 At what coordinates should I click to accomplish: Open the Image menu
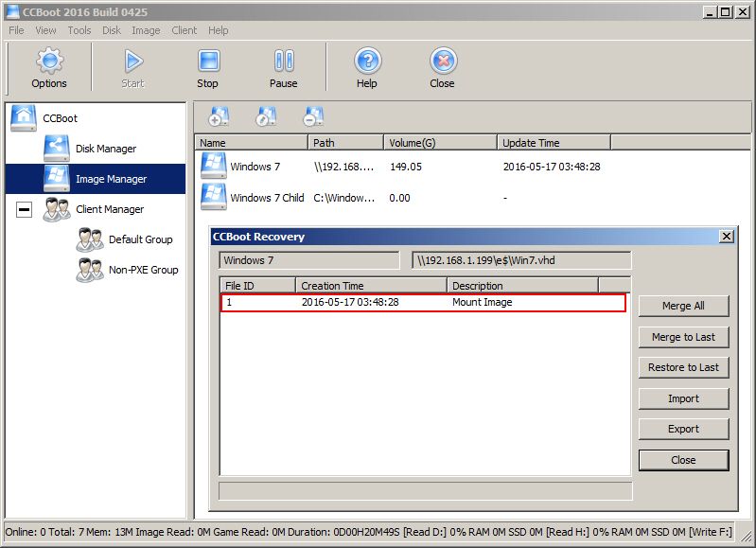(146, 30)
